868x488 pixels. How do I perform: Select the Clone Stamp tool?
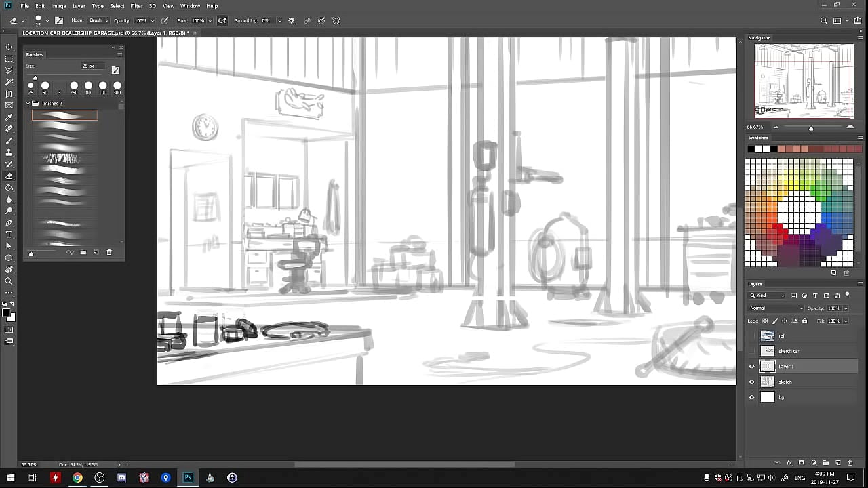point(9,152)
